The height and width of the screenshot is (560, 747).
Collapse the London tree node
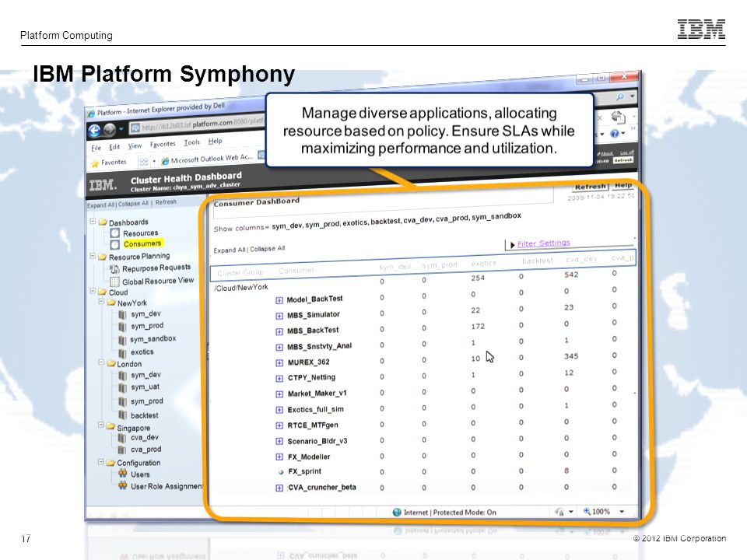(101, 362)
